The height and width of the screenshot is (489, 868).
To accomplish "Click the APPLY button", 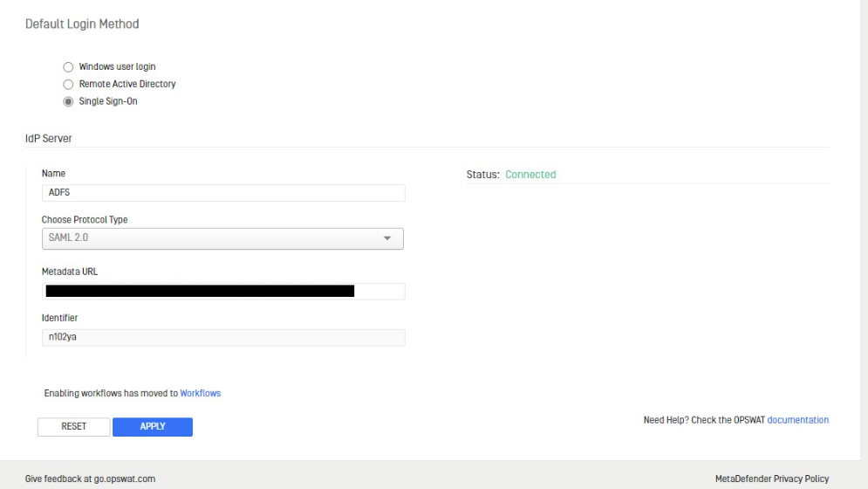I will click(x=153, y=426).
